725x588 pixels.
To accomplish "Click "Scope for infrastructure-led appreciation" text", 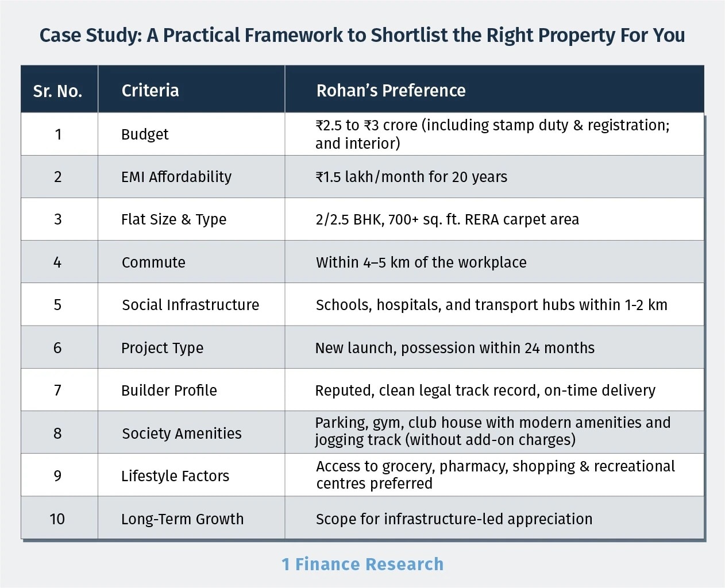I will 454,519.
